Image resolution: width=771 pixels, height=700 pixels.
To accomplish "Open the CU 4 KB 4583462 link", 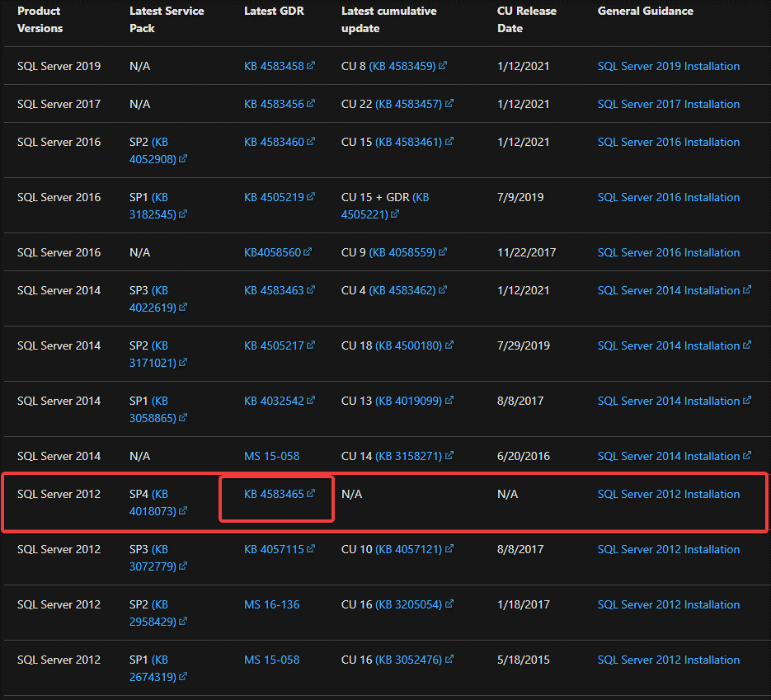I will click(x=402, y=290).
